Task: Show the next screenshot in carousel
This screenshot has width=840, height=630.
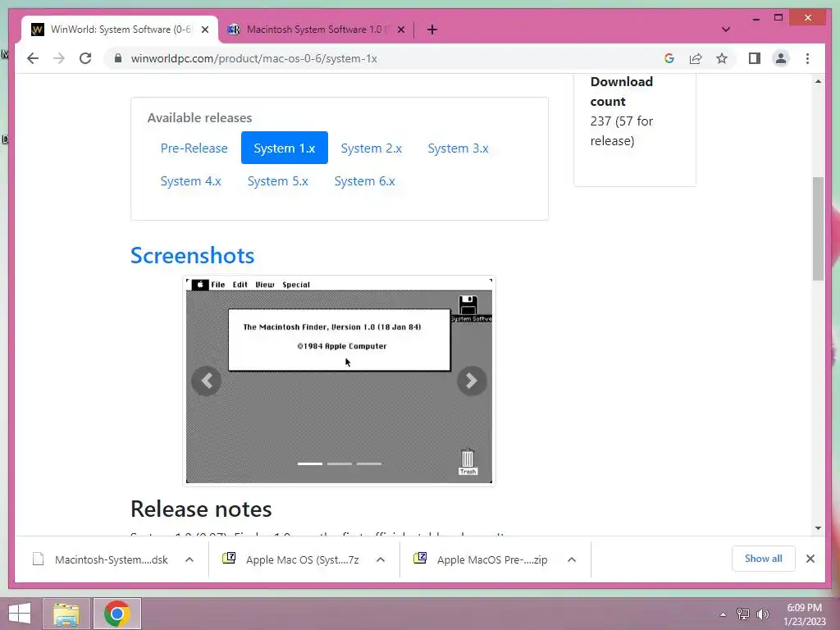Action: (x=472, y=381)
